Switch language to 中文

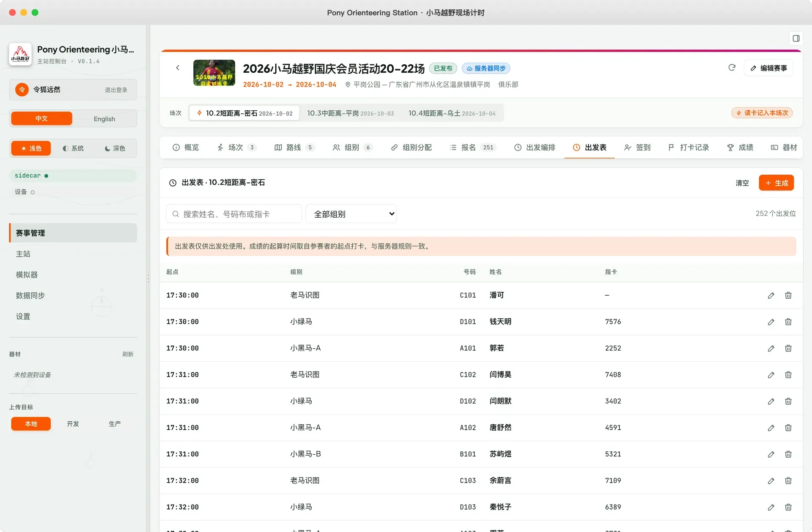41,119
